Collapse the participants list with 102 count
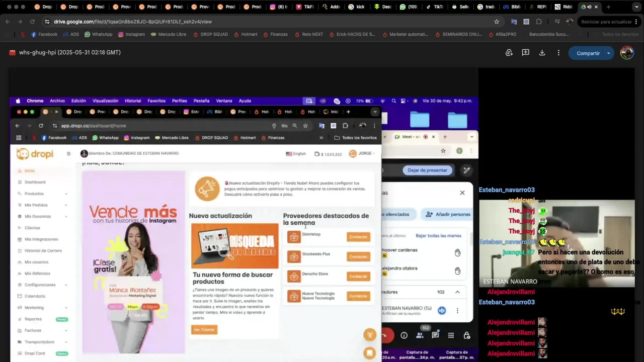The image size is (644, 362). pyautogui.click(x=457, y=292)
